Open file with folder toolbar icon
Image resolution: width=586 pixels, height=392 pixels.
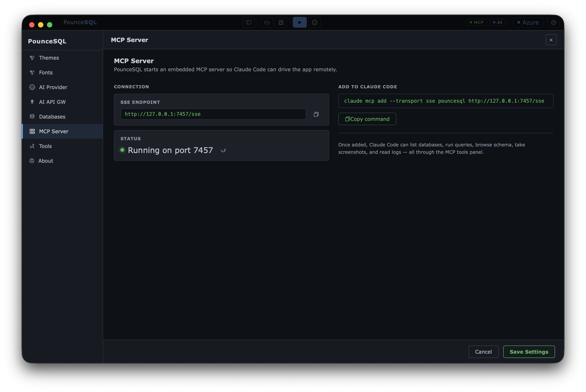267,22
